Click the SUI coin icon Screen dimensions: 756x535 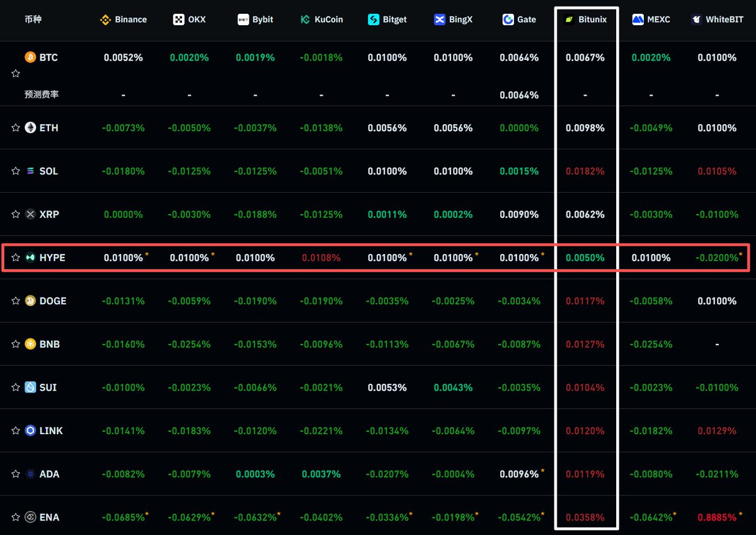pos(30,388)
